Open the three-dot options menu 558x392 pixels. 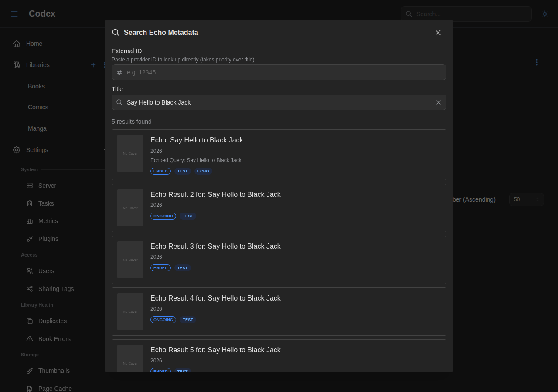[536, 62]
